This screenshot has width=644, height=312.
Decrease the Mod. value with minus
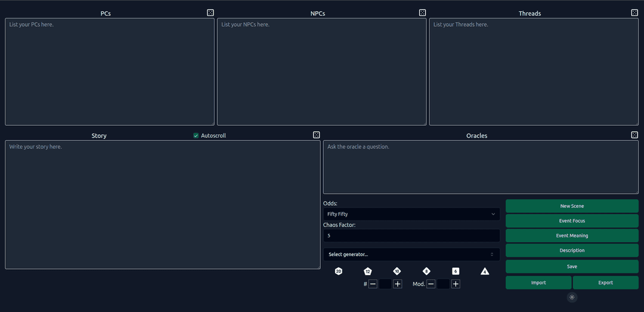click(431, 284)
